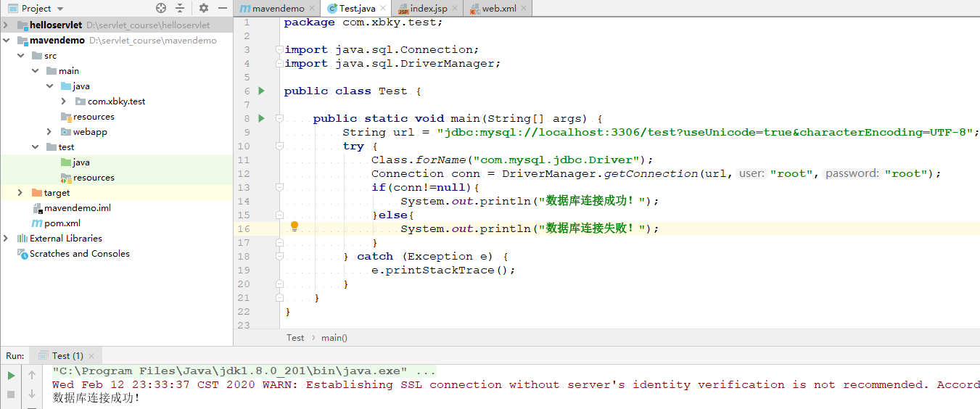
Task: Close the Test.java editor tab
Action: [x=384, y=9]
